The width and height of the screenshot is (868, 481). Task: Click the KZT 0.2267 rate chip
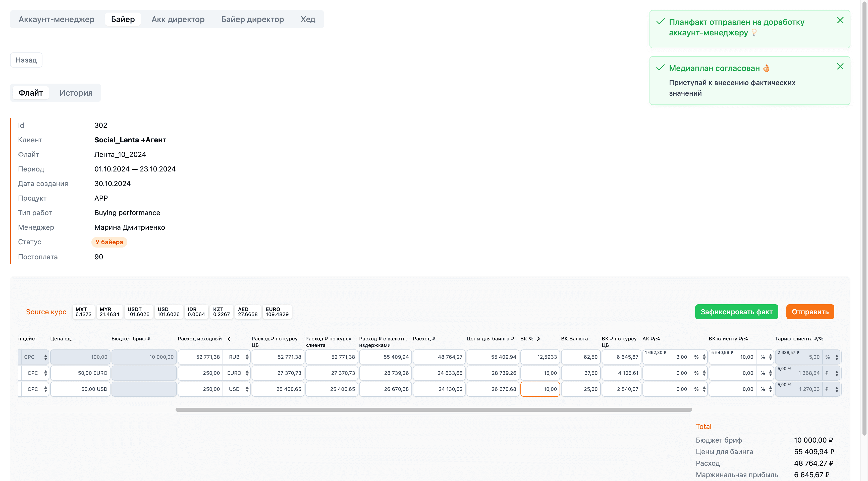click(221, 312)
